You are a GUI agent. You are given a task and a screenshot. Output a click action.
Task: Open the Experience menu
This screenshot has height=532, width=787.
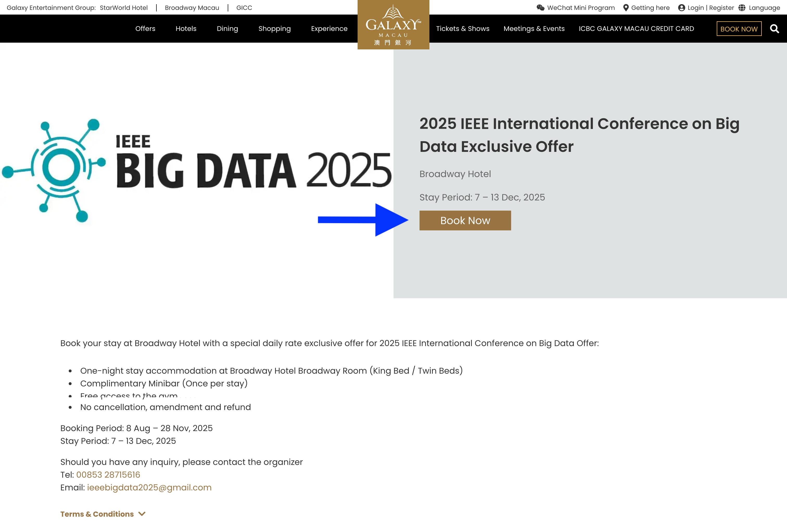click(329, 29)
